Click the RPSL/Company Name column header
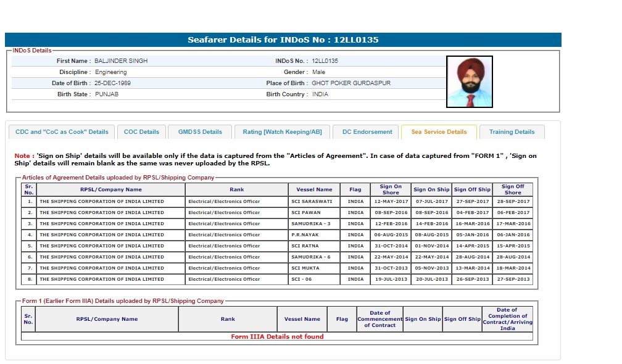Screen dimensions: 622x364 coord(111,190)
